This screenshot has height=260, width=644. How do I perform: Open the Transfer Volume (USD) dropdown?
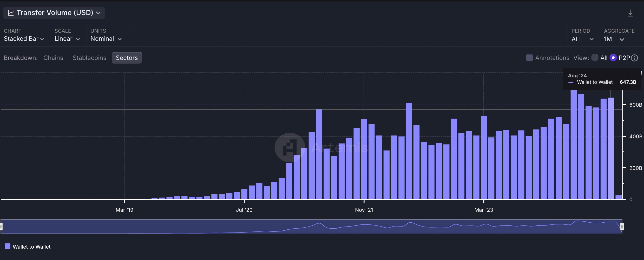[54, 13]
